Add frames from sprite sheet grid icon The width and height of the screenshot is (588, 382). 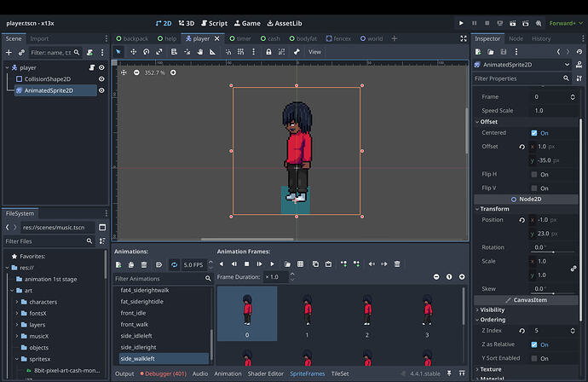click(x=302, y=264)
